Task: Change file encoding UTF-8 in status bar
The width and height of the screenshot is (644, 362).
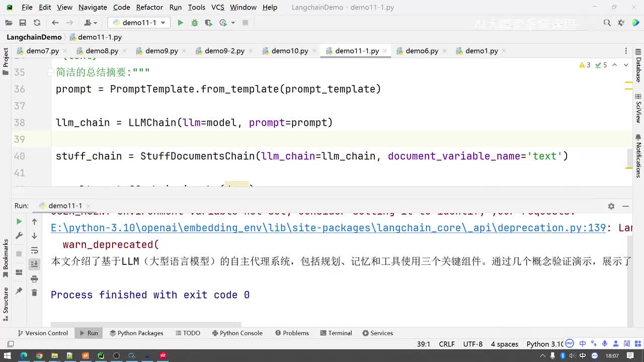Action: pos(473,344)
